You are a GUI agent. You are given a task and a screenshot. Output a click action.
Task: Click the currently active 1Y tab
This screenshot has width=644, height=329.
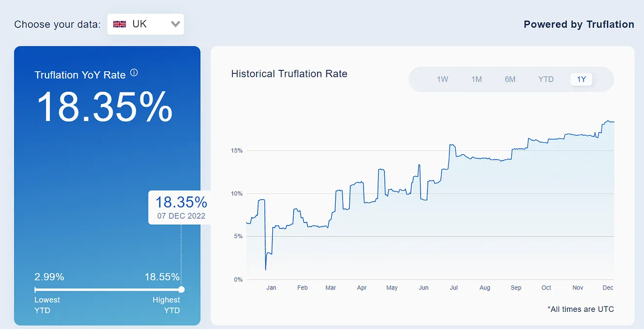pyautogui.click(x=581, y=79)
